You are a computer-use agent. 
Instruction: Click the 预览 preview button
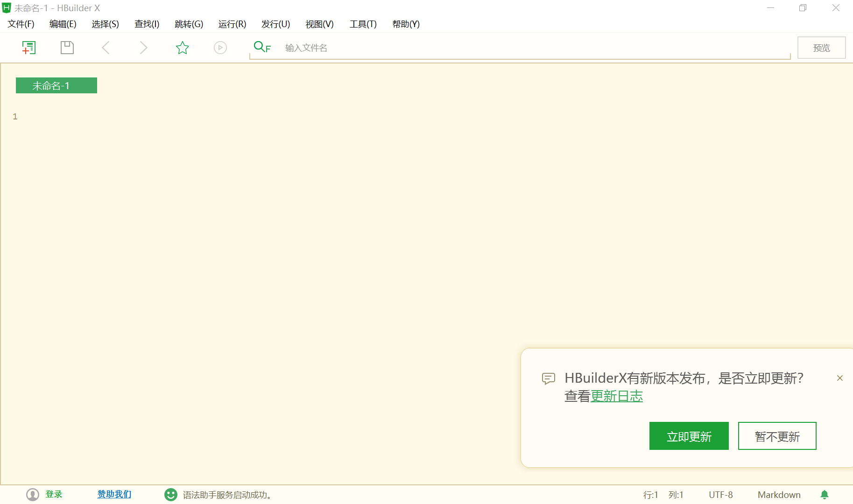[x=821, y=48]
